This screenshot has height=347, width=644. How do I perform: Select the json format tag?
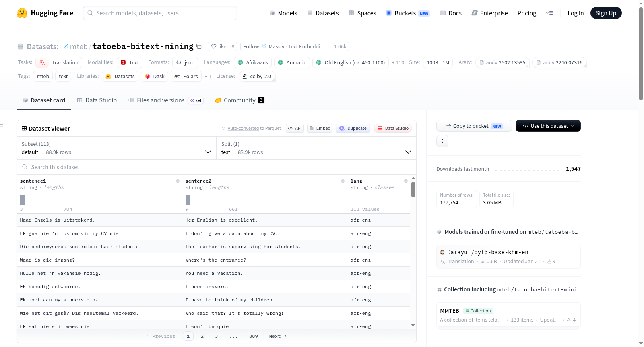pos(186,62)
